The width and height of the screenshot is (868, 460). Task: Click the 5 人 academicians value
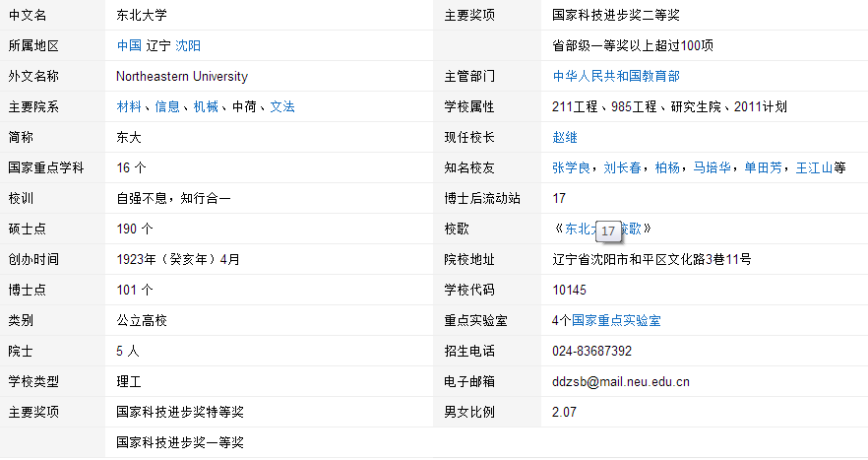(128, 351)
